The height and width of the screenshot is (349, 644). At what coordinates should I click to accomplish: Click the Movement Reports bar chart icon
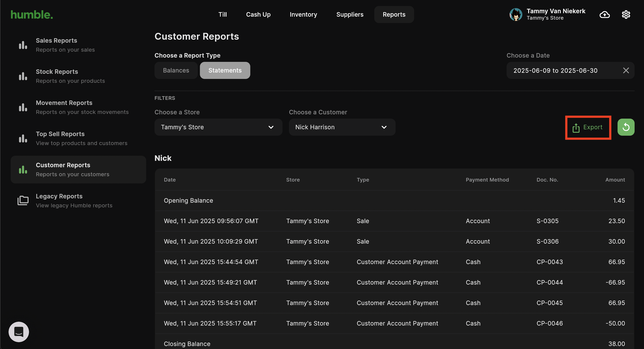[x=23, y=107]
